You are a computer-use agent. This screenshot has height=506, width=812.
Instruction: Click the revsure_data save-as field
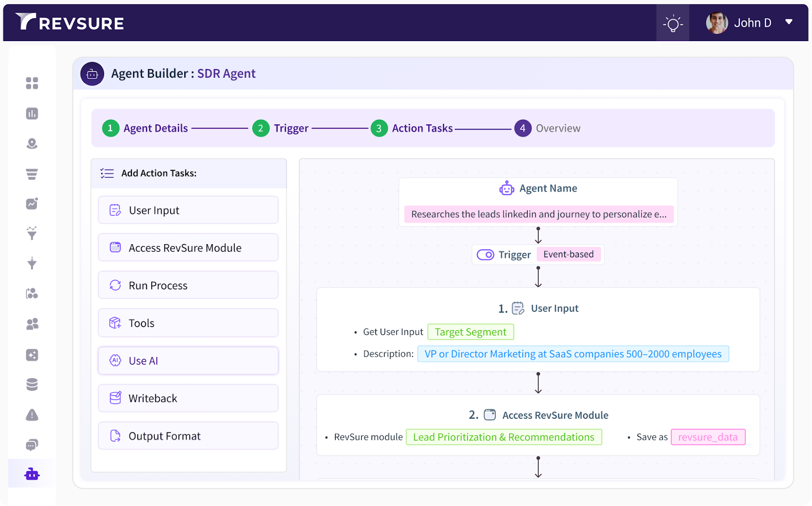(708, 437)
